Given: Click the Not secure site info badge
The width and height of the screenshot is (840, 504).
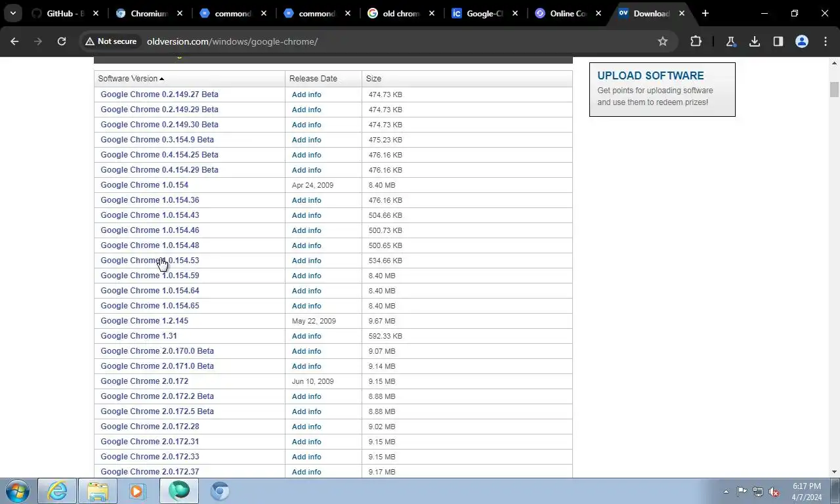Looking at the screenshot, I should tap(111, 41).
